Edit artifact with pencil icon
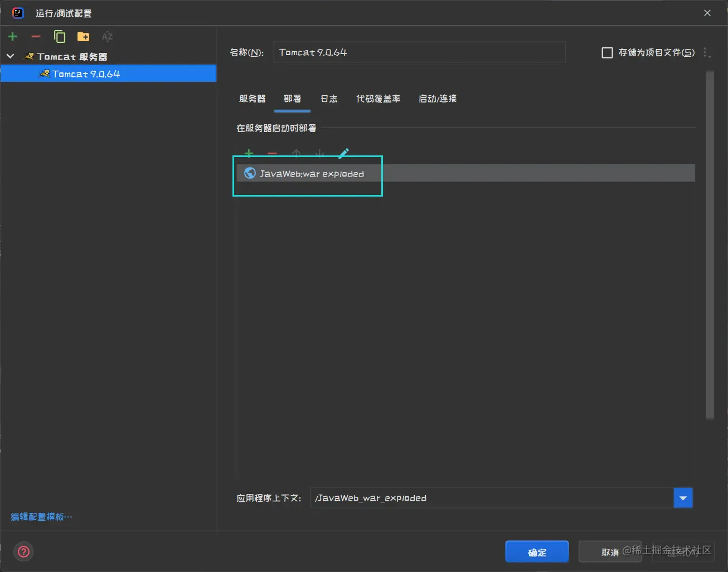Viewport: 728px width, 572px height. pyautogui.click(x=343, y=153)
